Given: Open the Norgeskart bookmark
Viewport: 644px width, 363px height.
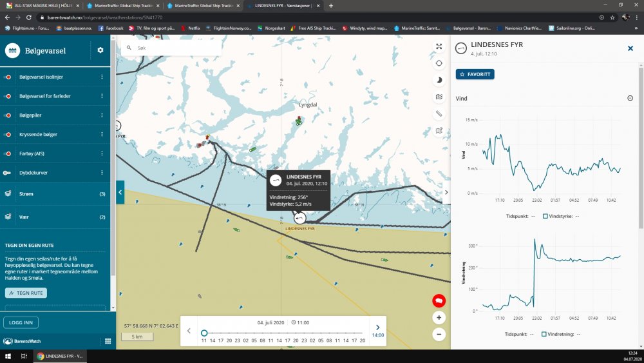Looking at the screenshot, I should (271, 28).
